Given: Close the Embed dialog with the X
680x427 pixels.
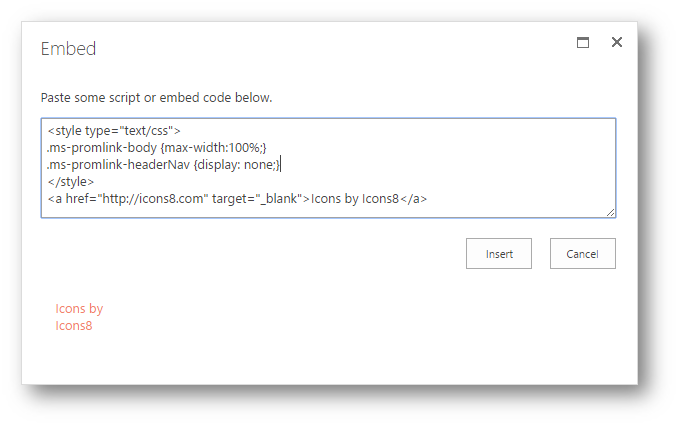Looking at the screenshot, I should tap(616, 42).
